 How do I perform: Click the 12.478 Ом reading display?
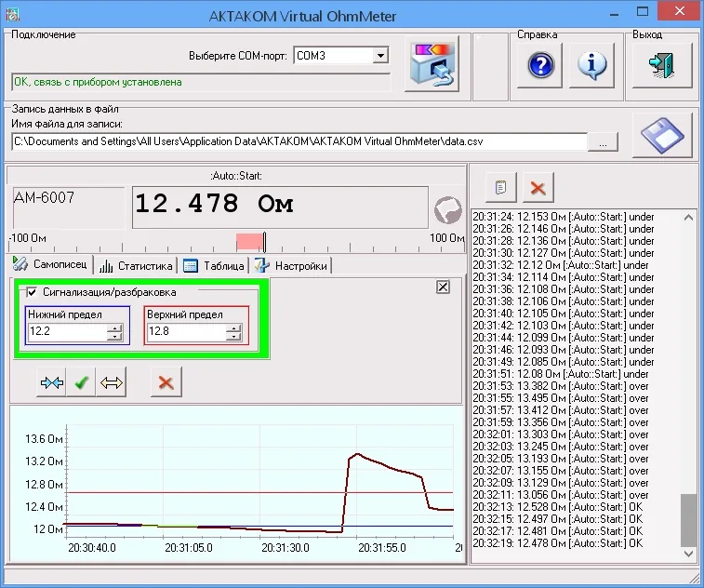[280, 207]
